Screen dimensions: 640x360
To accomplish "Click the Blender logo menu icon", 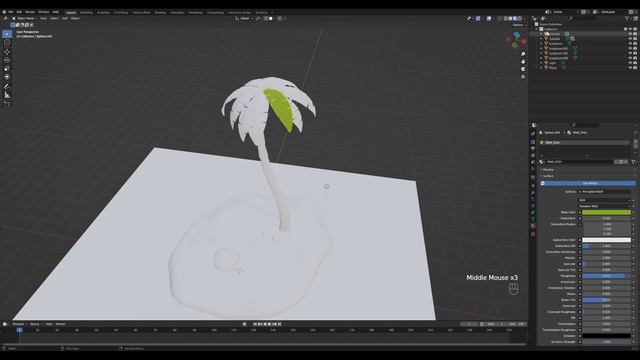I will tap(4, 12).
